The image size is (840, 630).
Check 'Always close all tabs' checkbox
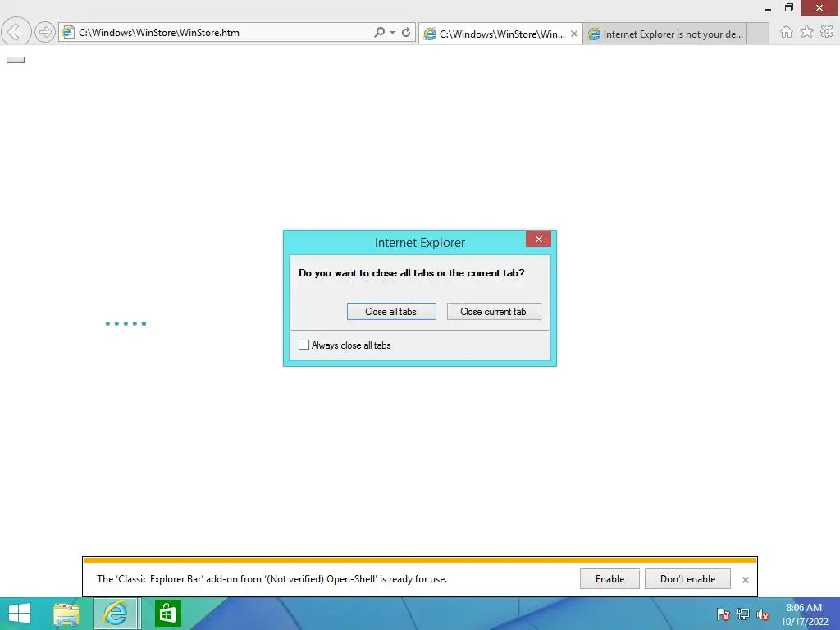pyautogui.click(x=304, y=345)
